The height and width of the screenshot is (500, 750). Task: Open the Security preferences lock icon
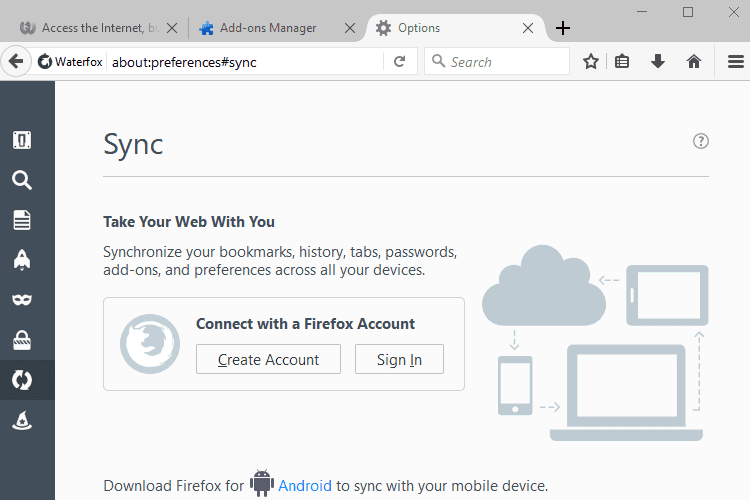[x=22, y=340]
